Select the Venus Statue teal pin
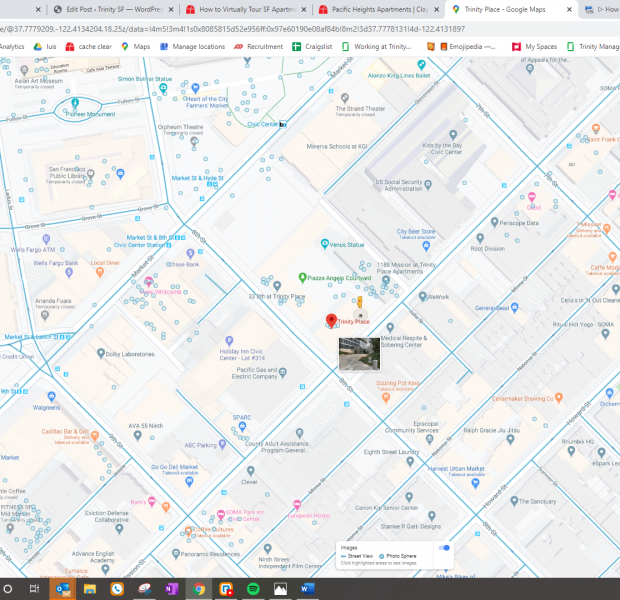The height and width of the screenshot is (600, 620). click(x=325, y=244)
